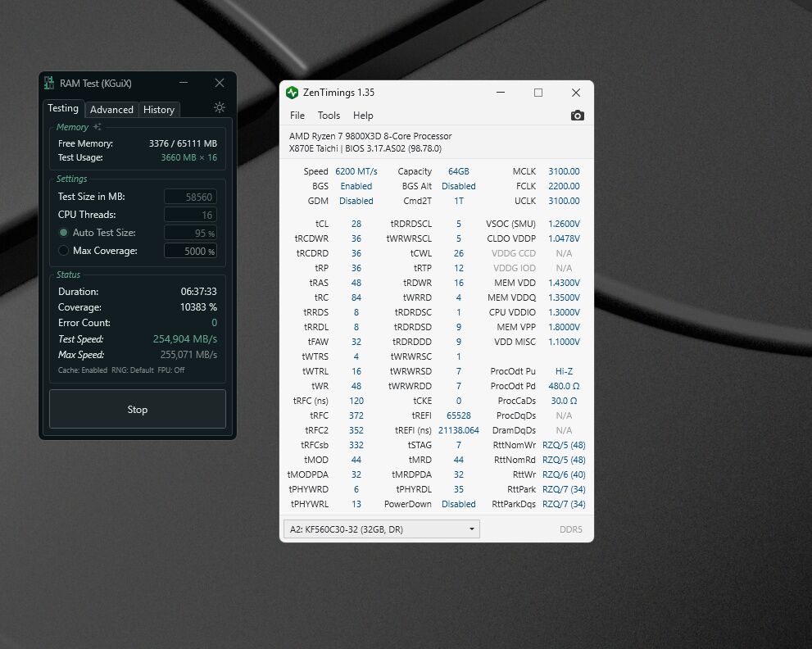Switch to the Advanced tab

point(111,109)
